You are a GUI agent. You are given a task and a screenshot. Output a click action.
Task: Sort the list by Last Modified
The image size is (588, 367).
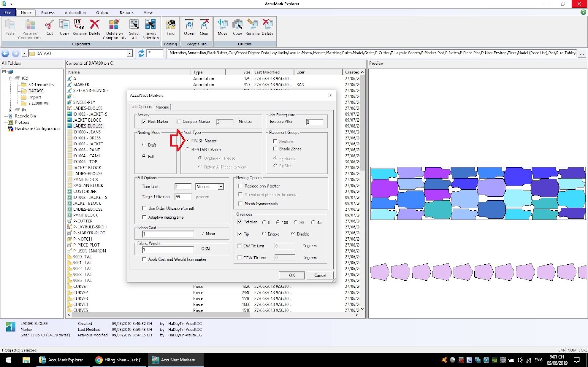point(273,72)
